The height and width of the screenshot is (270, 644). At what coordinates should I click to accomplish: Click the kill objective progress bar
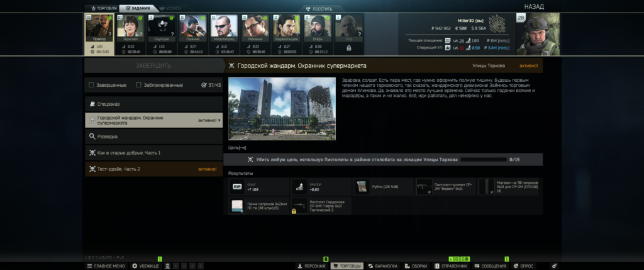tap(483, 160)
